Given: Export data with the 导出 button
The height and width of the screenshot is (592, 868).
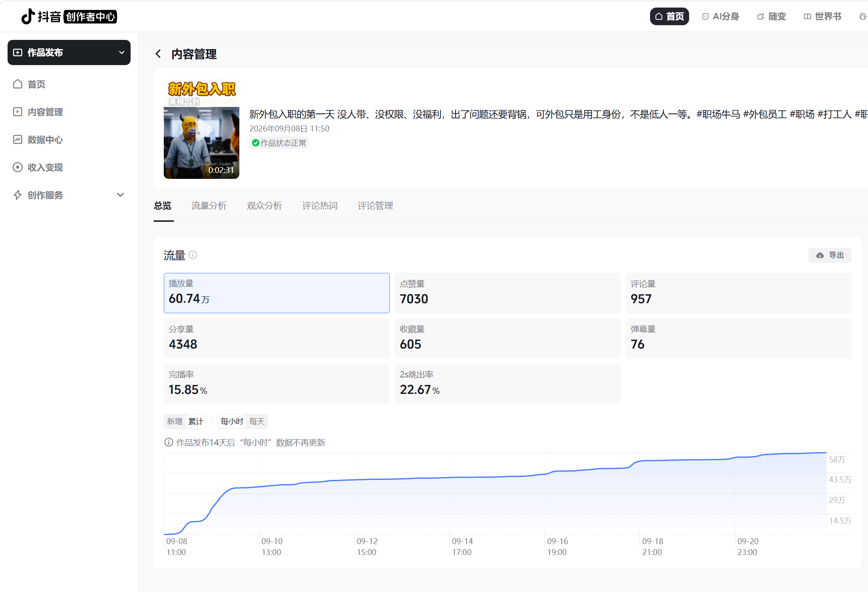Looking at the screenshot, I should pyautogui.click(x=830, y=255).
